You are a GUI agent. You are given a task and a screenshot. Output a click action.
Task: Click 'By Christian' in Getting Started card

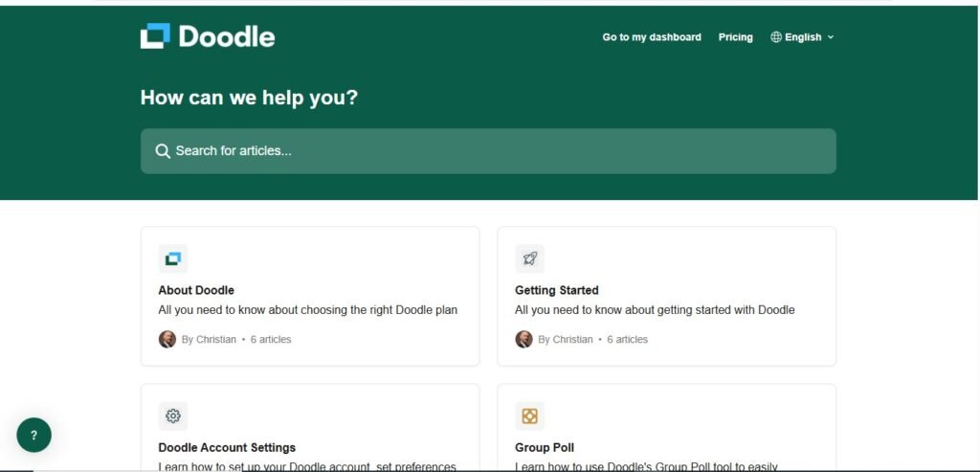[x=565, y=340]
